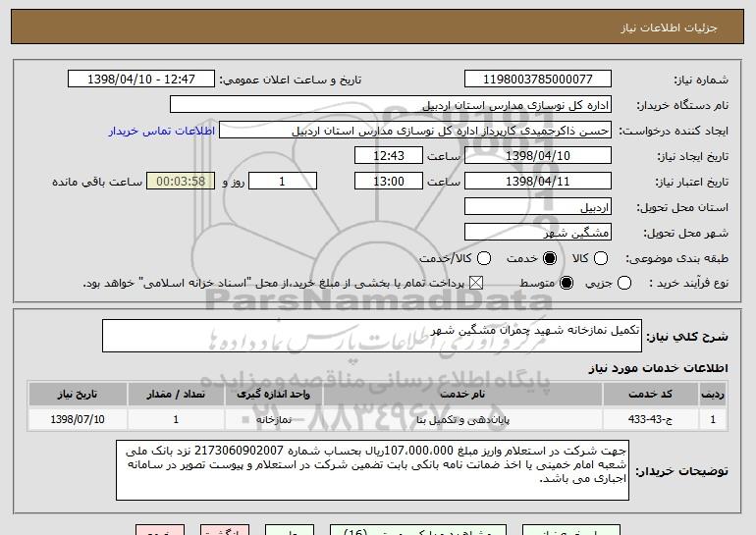Screen dimensions: 756x535
Task: Click the buyer organization name field
Action: point(391,105)
